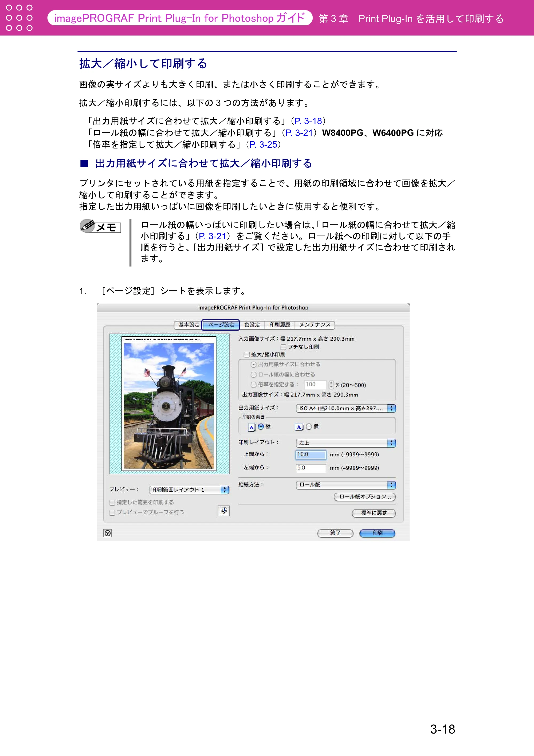Choose 縦 orientation radio button
Viewport: 534px width, 756px height.
click(x=261, y=427)
